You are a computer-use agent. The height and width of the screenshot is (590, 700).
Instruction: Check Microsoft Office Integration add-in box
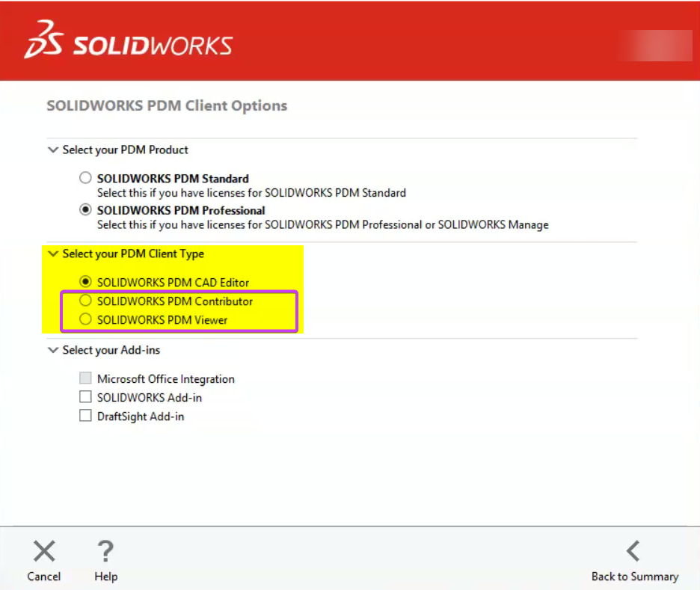85,378
